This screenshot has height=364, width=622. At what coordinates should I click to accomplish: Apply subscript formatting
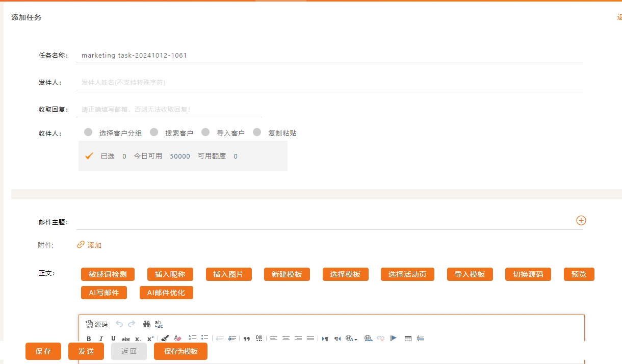138,339
